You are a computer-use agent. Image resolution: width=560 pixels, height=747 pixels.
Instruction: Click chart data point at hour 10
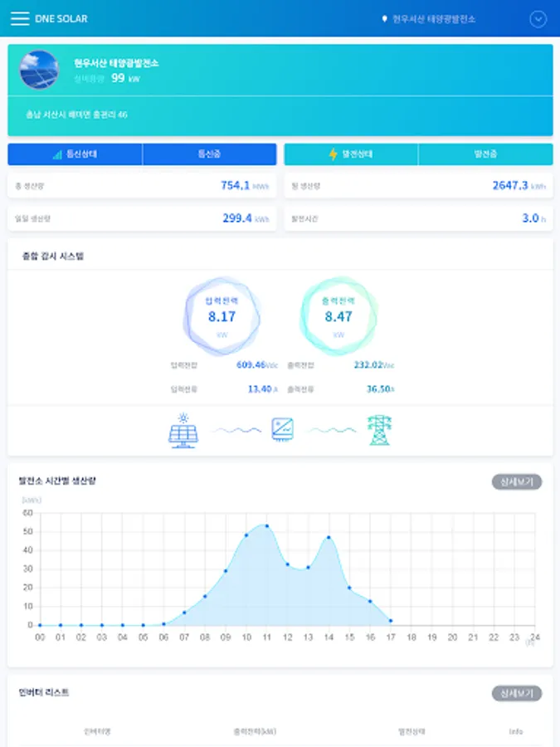click(x=246, y=535)
